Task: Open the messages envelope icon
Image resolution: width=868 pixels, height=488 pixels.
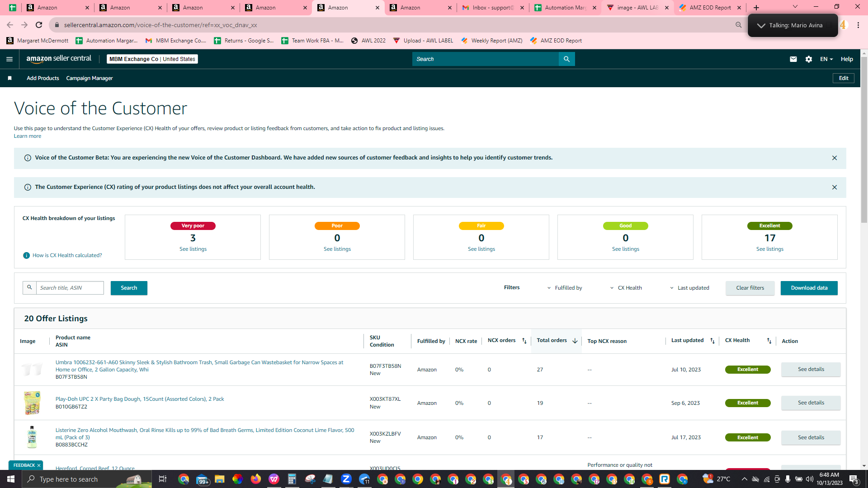Action: (793, 59)
